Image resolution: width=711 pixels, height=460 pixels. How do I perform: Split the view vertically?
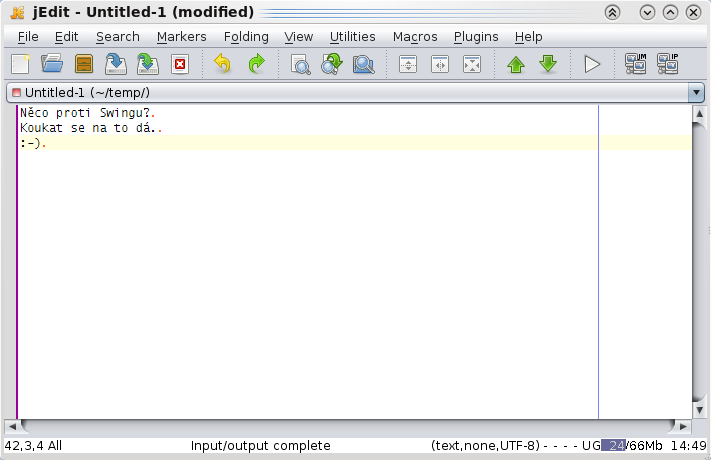(440, 64)
